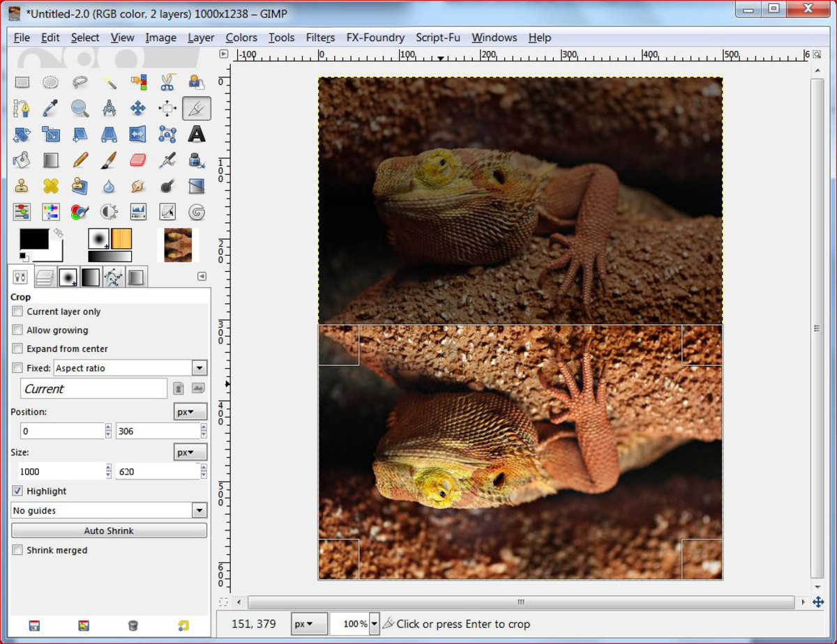Enable the Allow growing option
This screenshot has height=644, width=837.
pos(17,330)
